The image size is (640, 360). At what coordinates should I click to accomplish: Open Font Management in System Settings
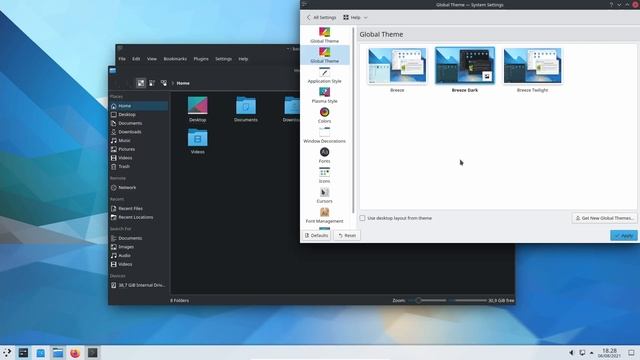click(324, 216)
